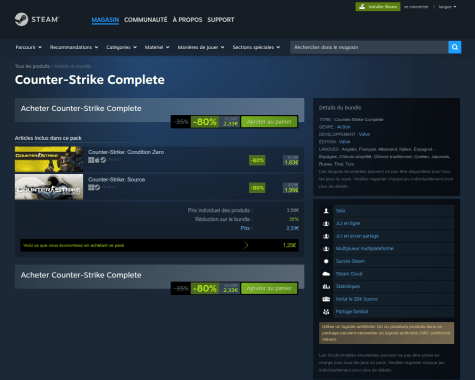Click the se connecter link

coord(416,7)
